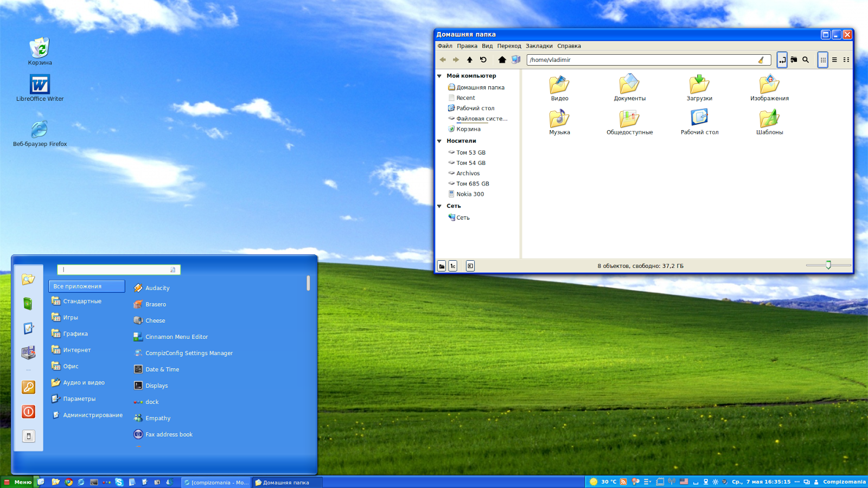Collapse the Сеть section in the sidebar
This screenshot has height=488, width=868.
click(x=439, y=206)
